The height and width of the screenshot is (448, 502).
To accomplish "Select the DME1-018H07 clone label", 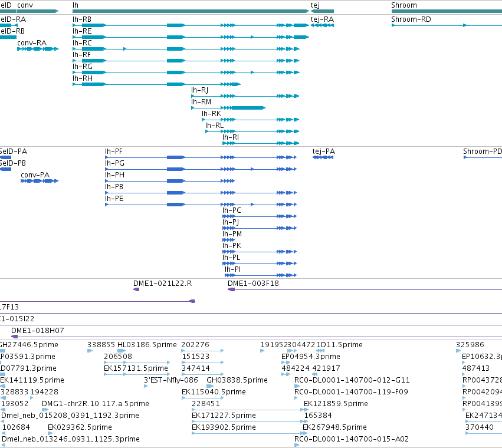I will click(x=37, y=331).
